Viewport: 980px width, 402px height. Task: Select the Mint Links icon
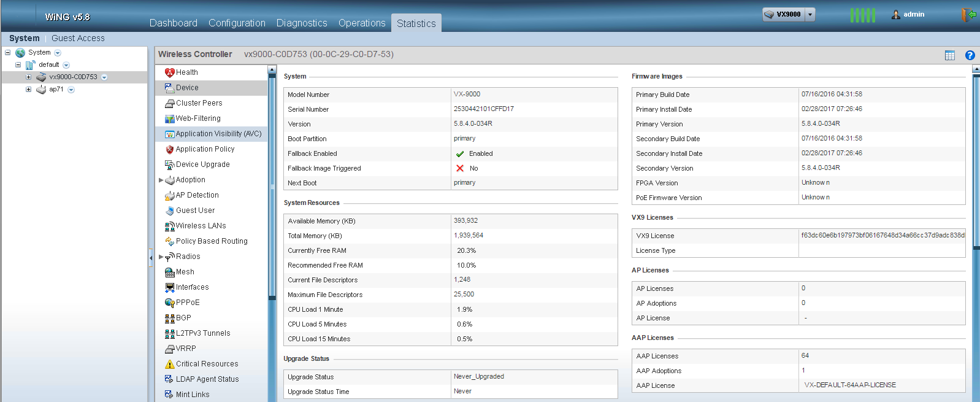click(x=169, y=395)
